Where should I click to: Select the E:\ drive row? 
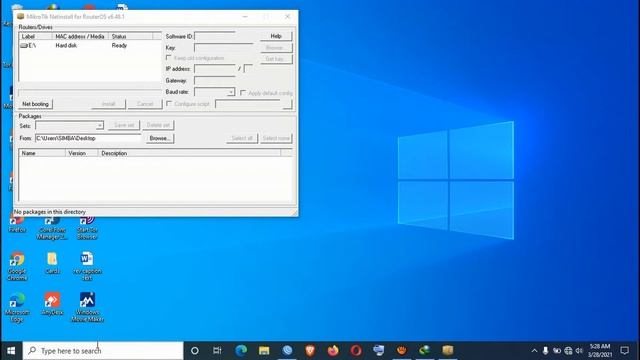coord(90,45)
